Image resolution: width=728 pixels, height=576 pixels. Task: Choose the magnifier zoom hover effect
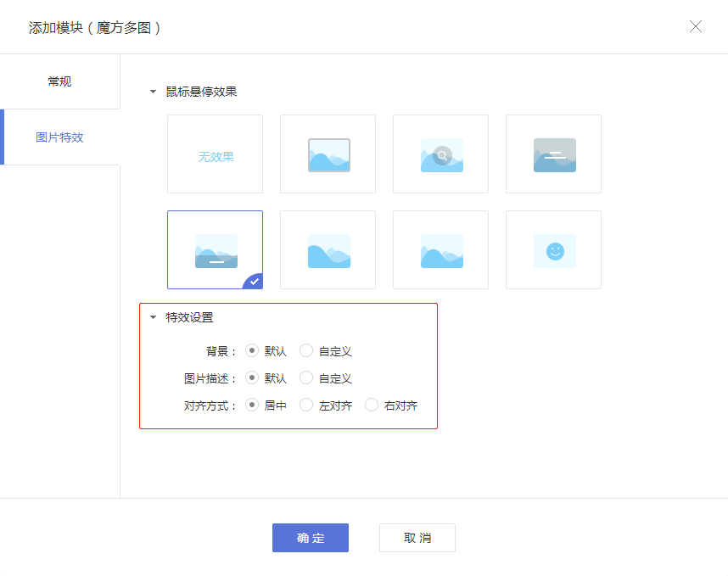(440, 154)
